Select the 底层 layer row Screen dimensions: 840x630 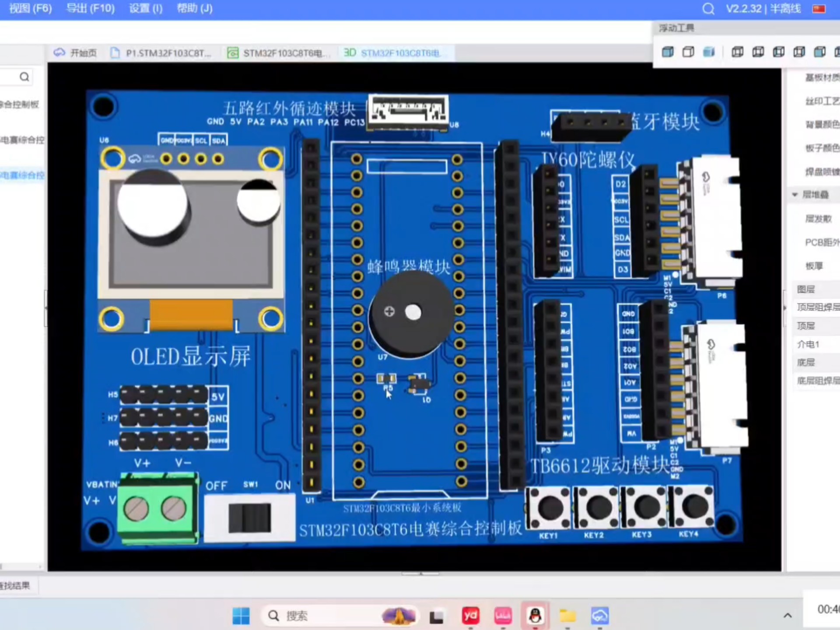point(817,363)
